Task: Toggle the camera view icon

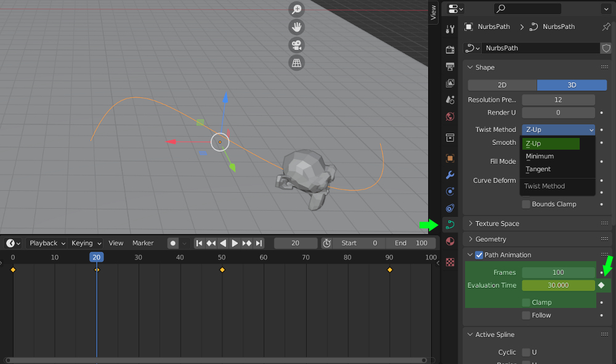Action: 297,45
